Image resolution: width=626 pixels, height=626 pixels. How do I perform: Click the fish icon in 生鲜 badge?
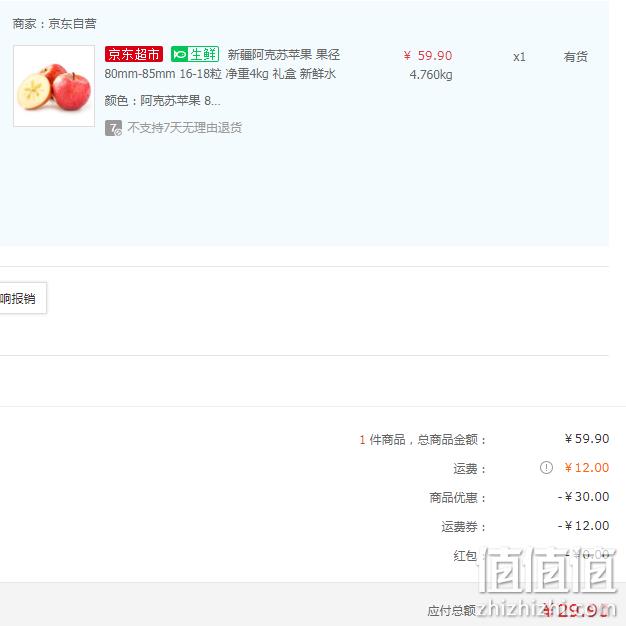pos(180,54)
